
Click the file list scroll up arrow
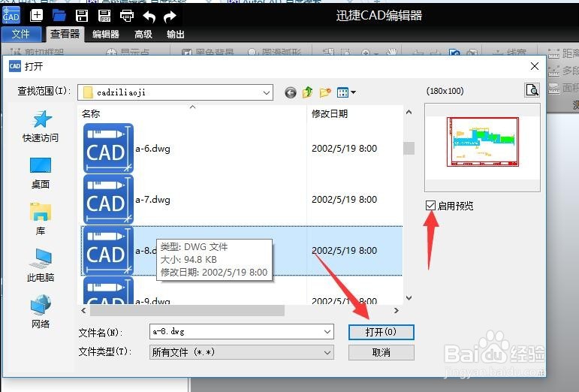point(409,112)
